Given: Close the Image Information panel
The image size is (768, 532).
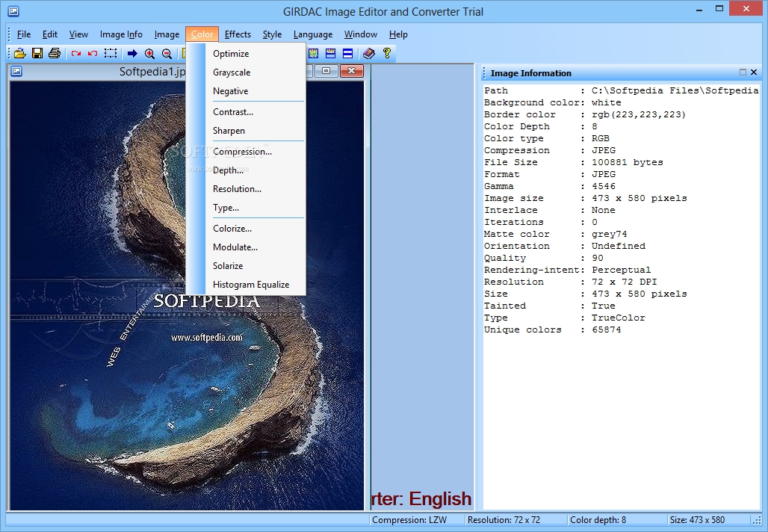Looking at the screenshot, I should coord(754,72).
